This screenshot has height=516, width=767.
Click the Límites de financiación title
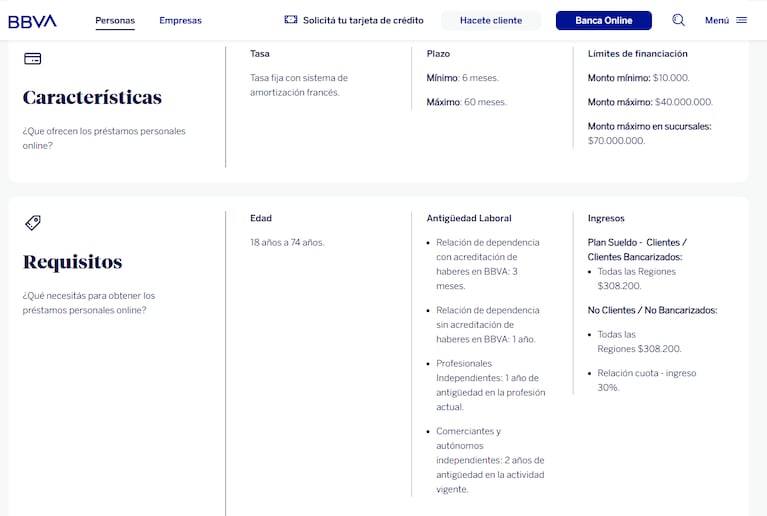pos(637,54)
